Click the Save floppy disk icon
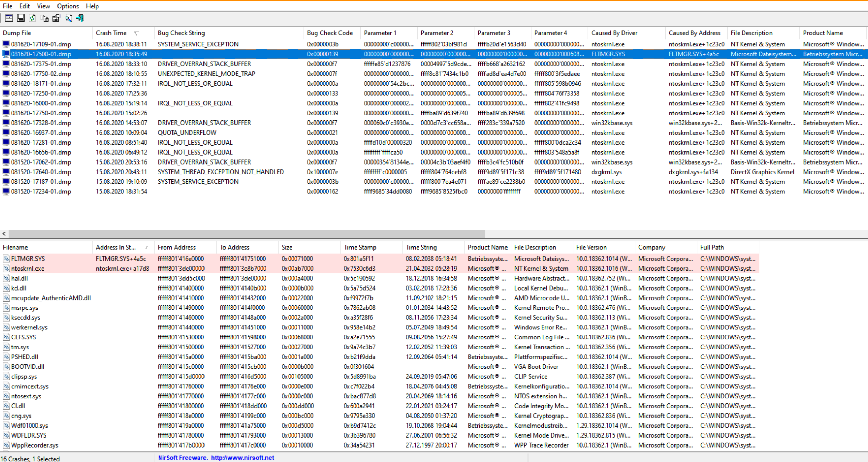Screen dimensions: 868x462 pos(21,18)
